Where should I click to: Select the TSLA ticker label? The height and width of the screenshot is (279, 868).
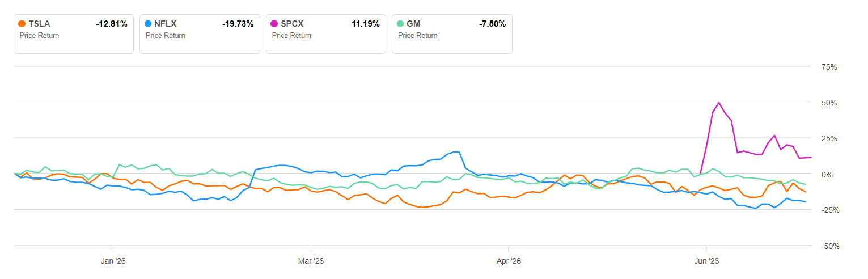(x=39, y=24)
